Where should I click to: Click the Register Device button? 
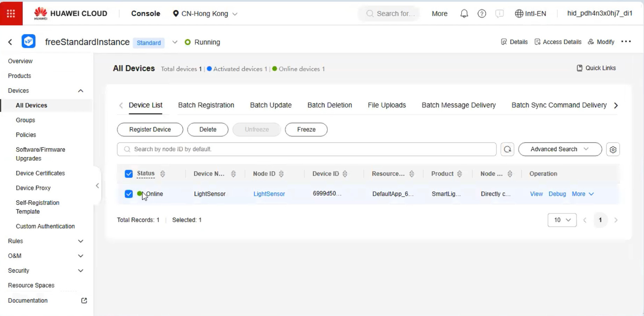coord(150,129)
